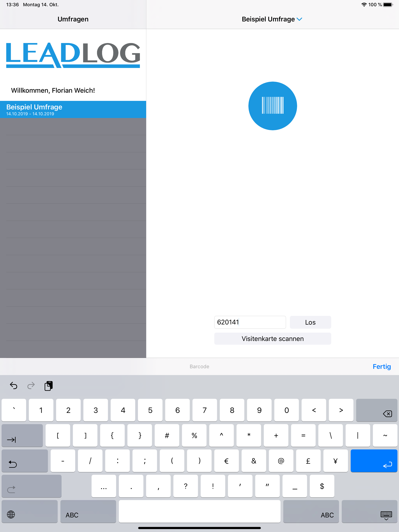Image resolution: width=399 pixels, height=532 pixels.
Task: Tap the yen ¥ key
Action: click(336, 461)
